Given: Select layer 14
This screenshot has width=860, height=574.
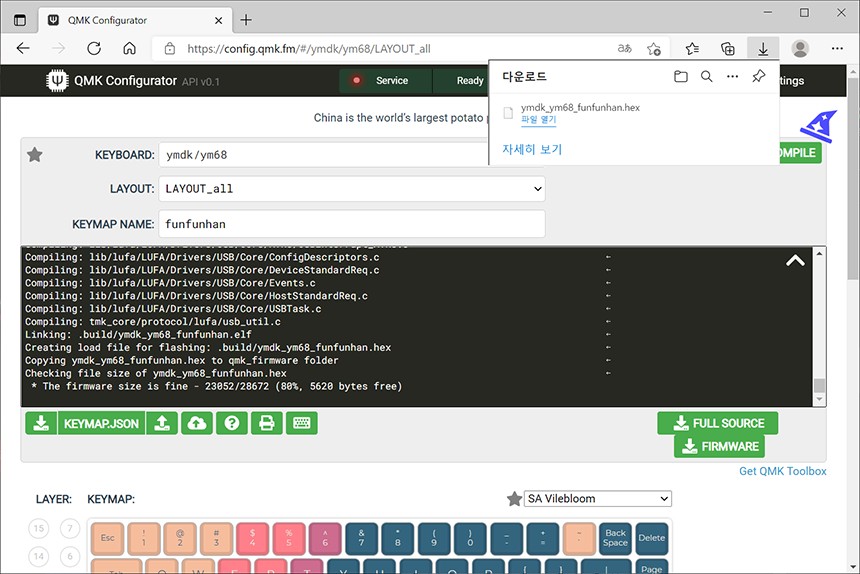Looking at the screenshot, I should click(38, 556).
